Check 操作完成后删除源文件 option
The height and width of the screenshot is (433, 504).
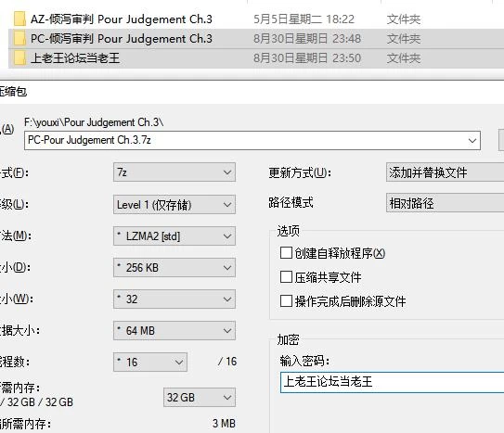click(x=286, y=301)
